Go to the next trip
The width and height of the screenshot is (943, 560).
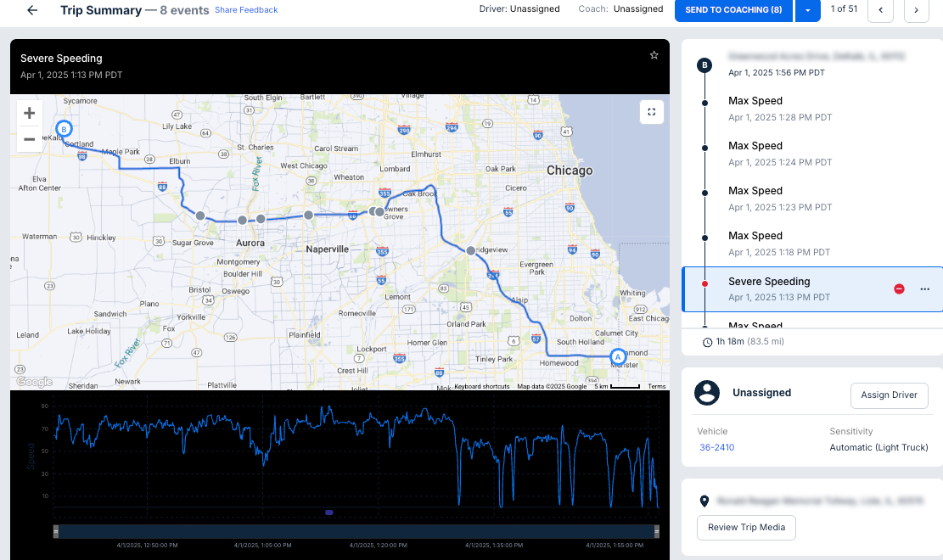point(916,10)
